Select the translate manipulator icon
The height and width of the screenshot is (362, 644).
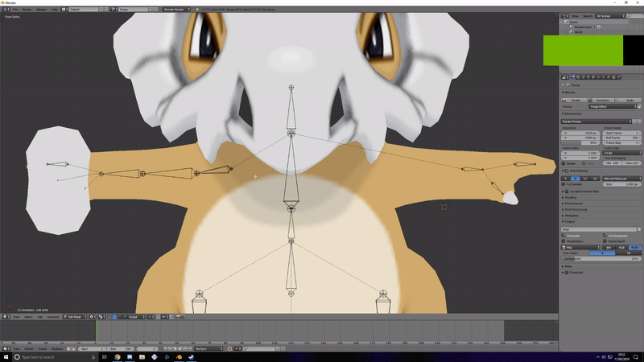click(x=114, y=317)
